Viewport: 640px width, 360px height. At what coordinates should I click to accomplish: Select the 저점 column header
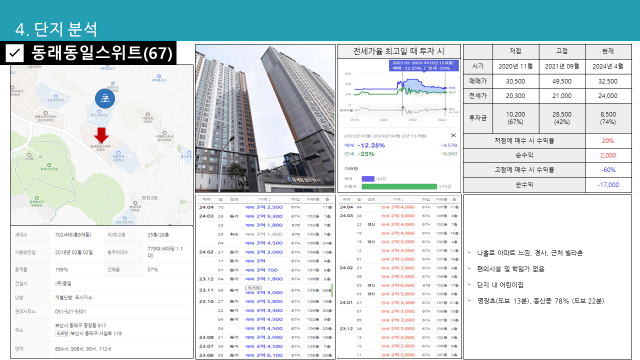pyautogui.click(x=516, y=51)
